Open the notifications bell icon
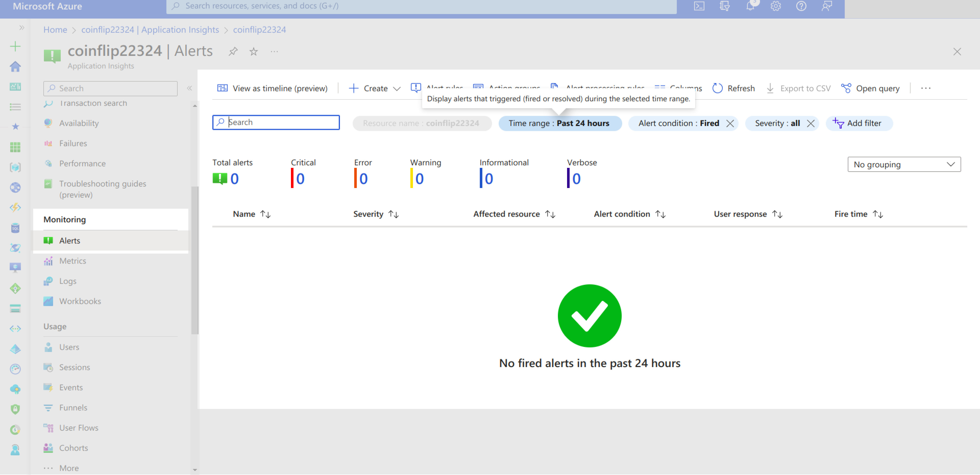This screenshot has height=475, width=980. (x=750, y=6)
